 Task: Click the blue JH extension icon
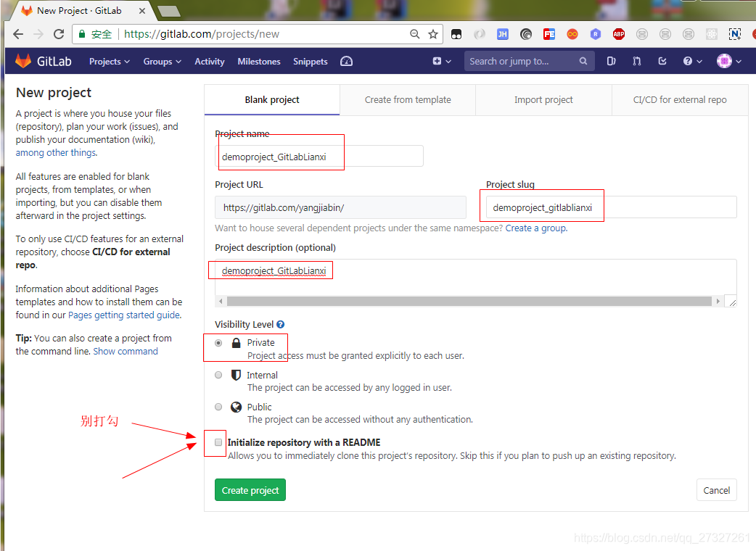click(x=502, y=34)
